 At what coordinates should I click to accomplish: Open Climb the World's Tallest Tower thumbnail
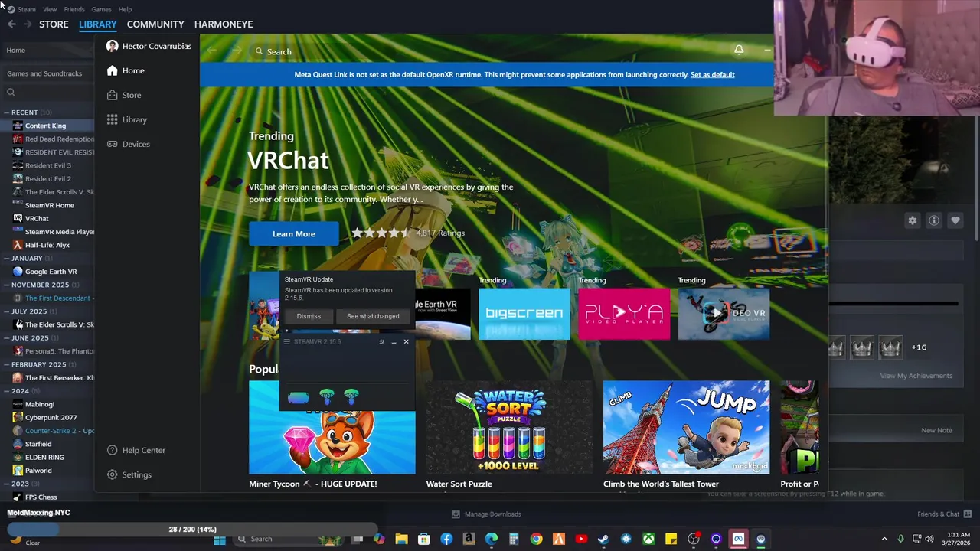click(x=686, y=427)
